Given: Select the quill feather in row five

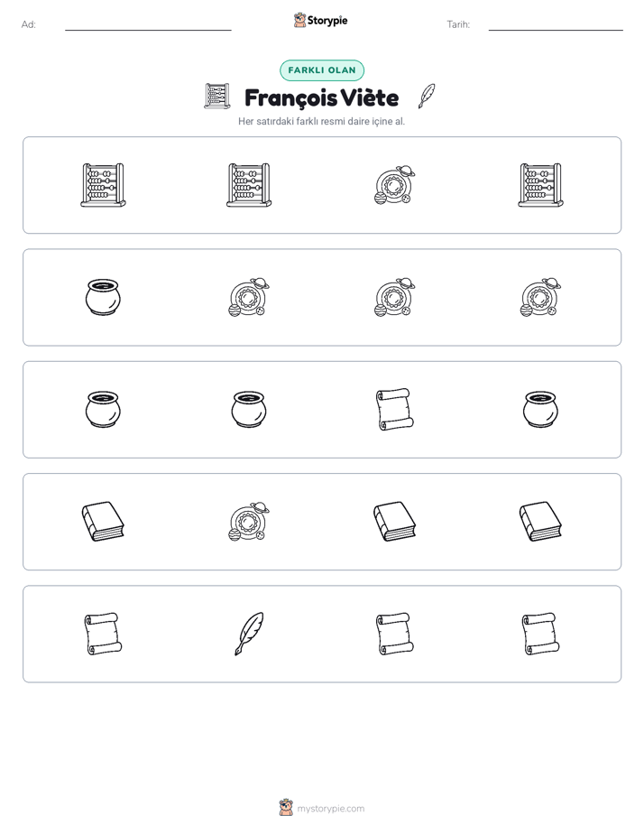Looking at the screenshot, I should (x=249, y=634).
